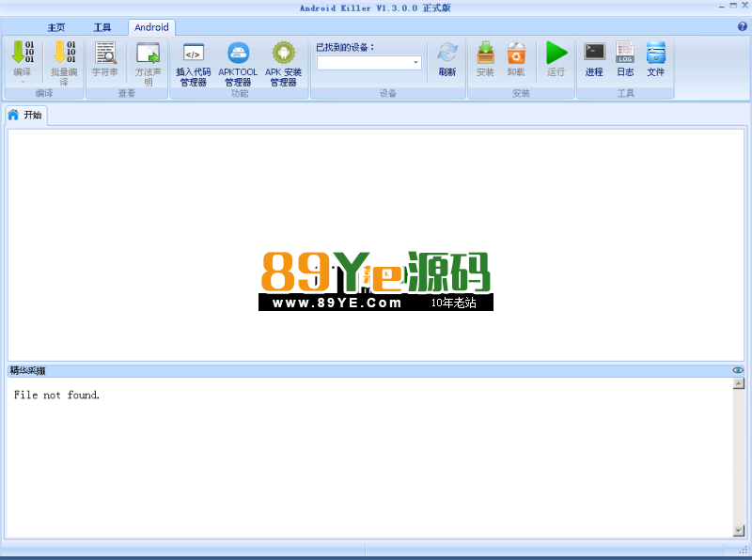Close the Android Killer window

point(744,6)
